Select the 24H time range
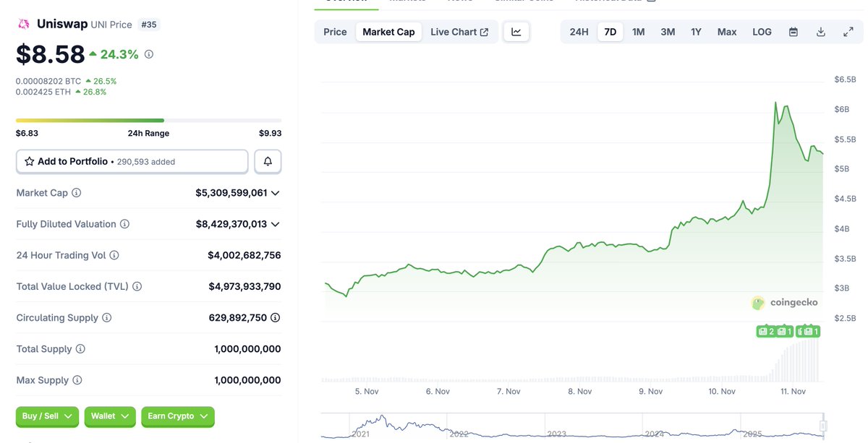The image size is (868, 443). (x=579, y=32)
